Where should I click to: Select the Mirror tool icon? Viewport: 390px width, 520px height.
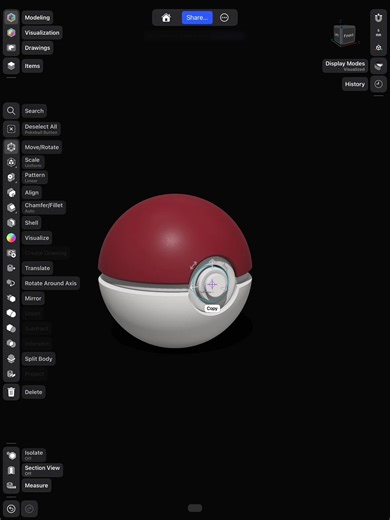coord(11,298)
